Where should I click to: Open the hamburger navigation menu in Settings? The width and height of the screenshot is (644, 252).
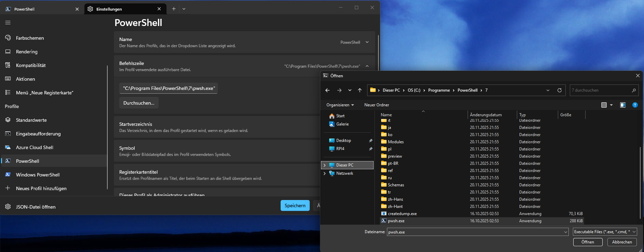8,23
